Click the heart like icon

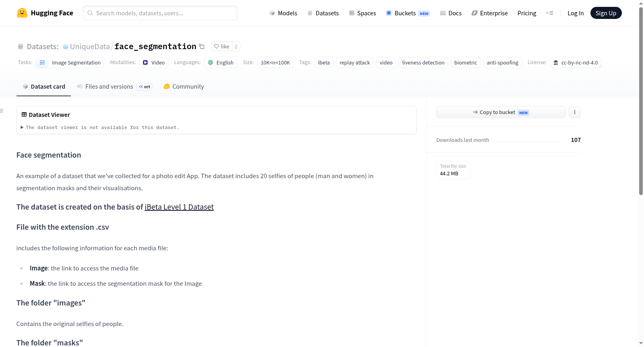(217, 46)
